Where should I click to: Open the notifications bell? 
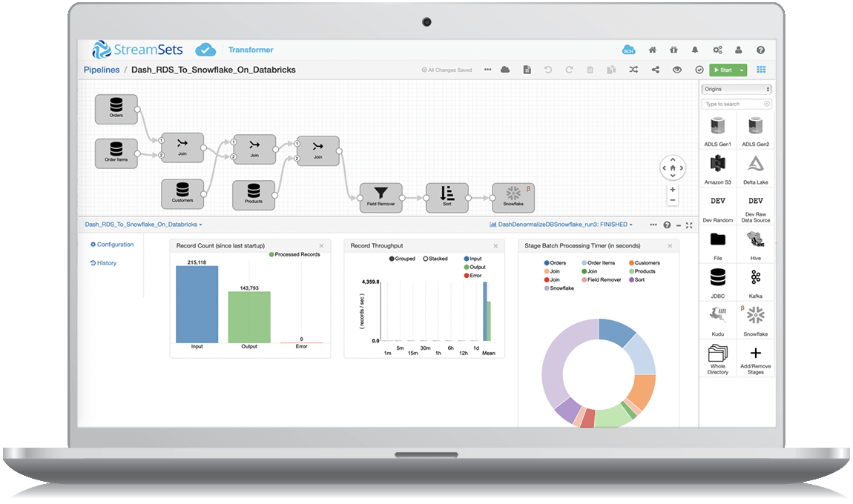[695, 50]
